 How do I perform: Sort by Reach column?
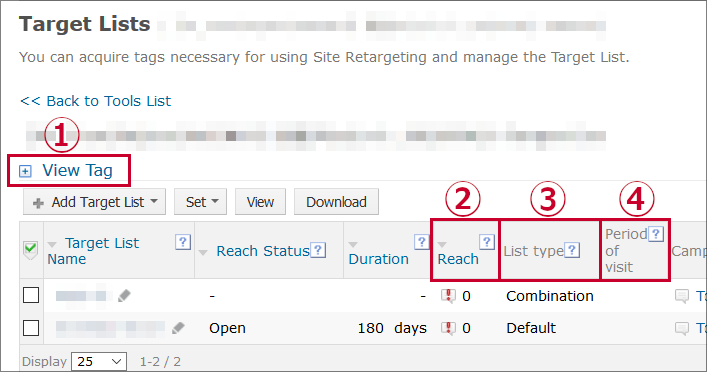[458, 259]
